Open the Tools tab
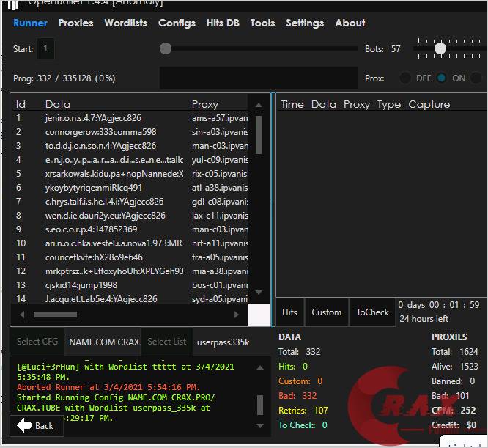488x448 pixels. 262,23
